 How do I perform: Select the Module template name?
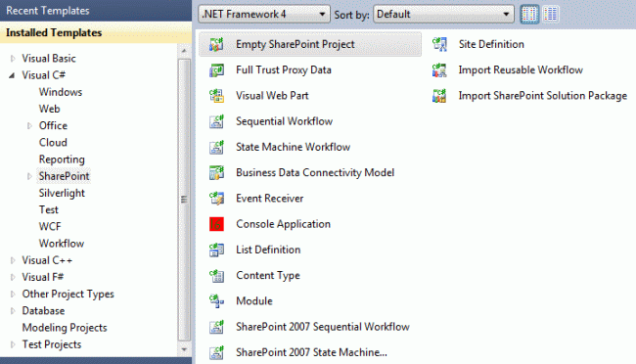pyautogui.click(x=254, y=301)
